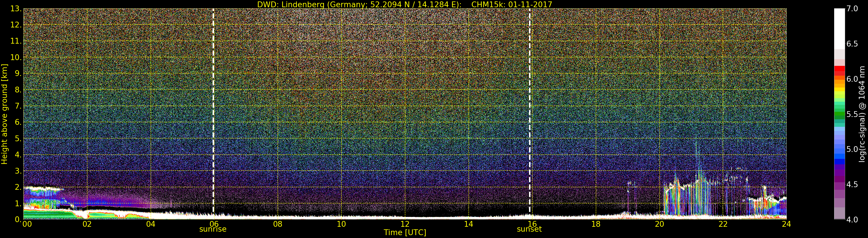Click the colorbar tick label "5.0"
Image resolution: width=868 pixels, height=238 pixels.
(x=852, y=149)
